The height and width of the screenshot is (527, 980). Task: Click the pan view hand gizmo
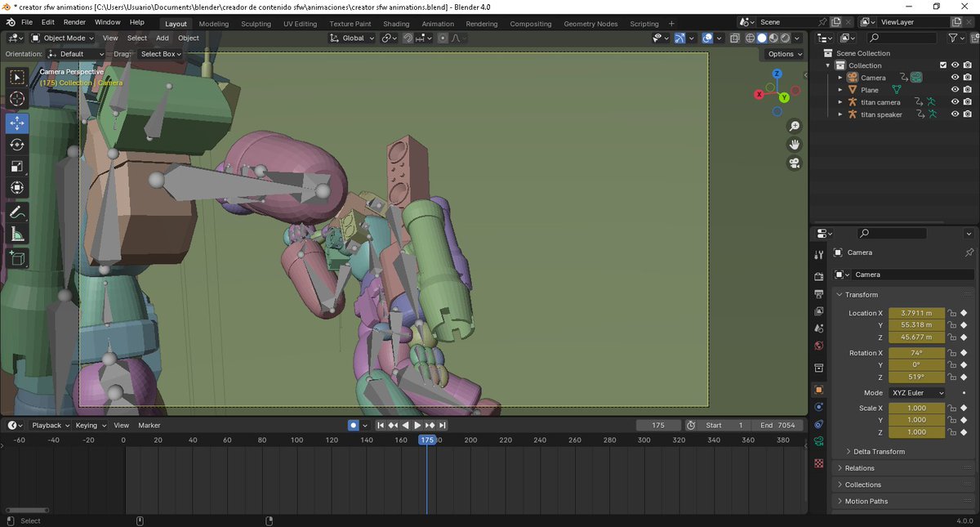[794, 145]
